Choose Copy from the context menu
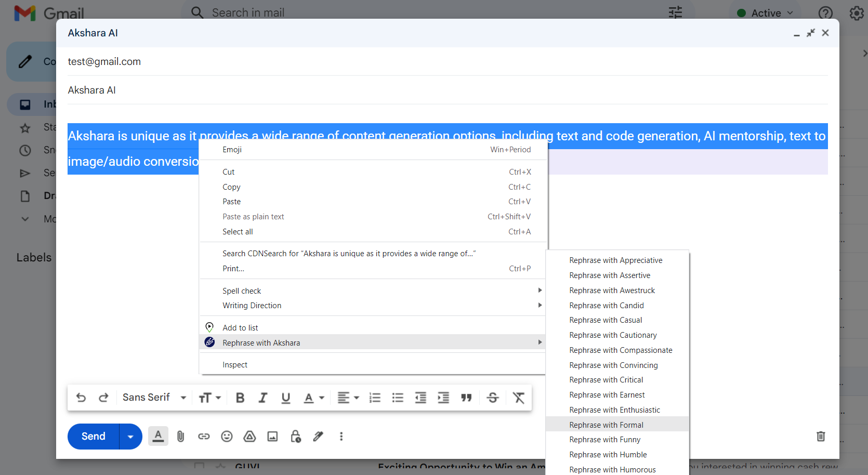Viewport: 868px width, 475px height. [x=231, y=187]
